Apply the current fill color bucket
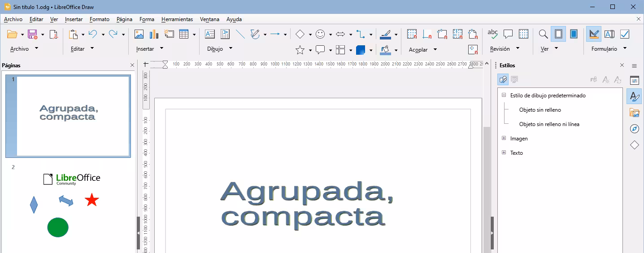 click(385, 50)
